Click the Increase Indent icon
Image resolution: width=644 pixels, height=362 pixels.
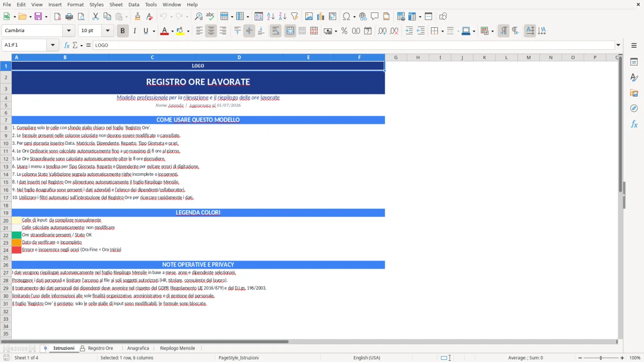pos(409,31)
